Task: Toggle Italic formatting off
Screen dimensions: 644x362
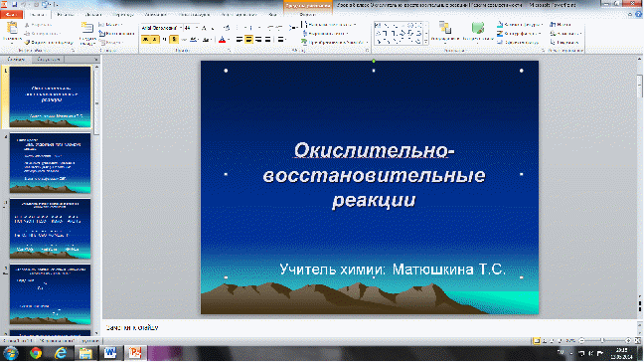Action: (154, 40)
